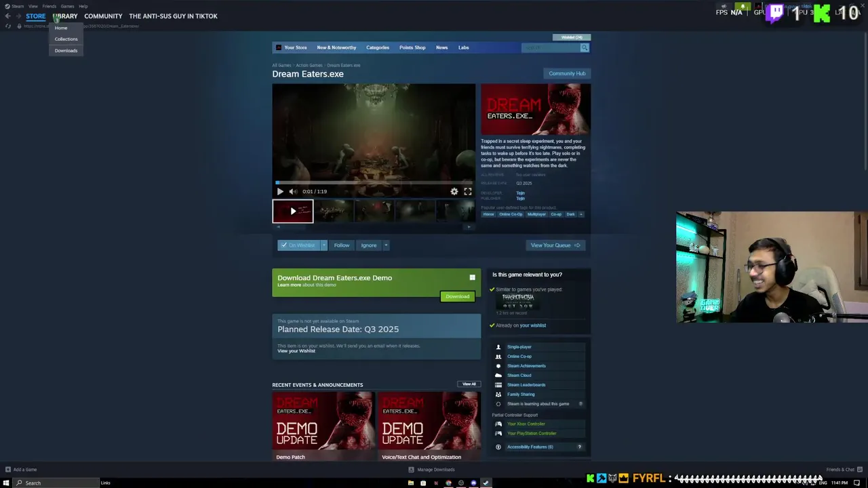Viewport: 868px width, 488px height.
Task: Click the search magnifier icon in store bar
Action: coord(585,47)
